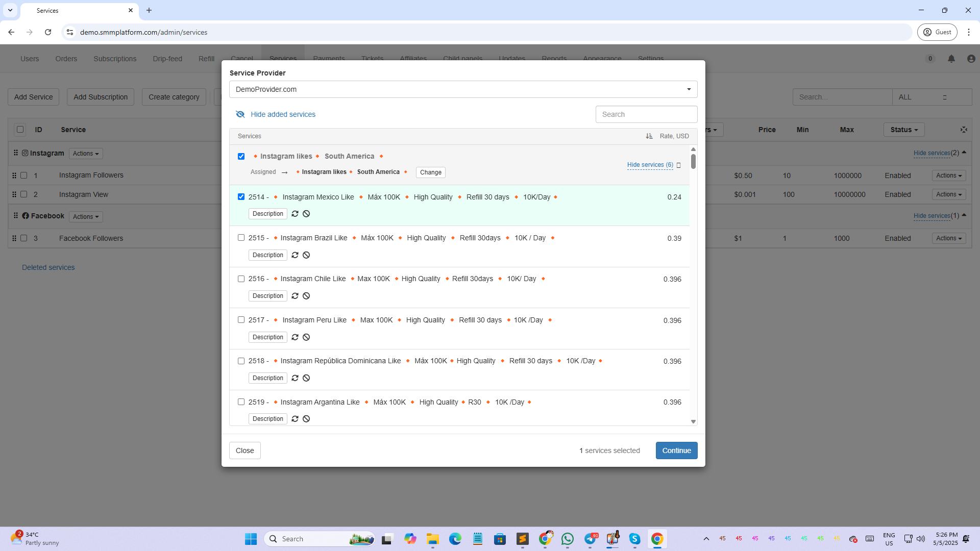Check Instagram Argantina Like service 2519
Screen dimensions: 980x551
pos(241,402)
